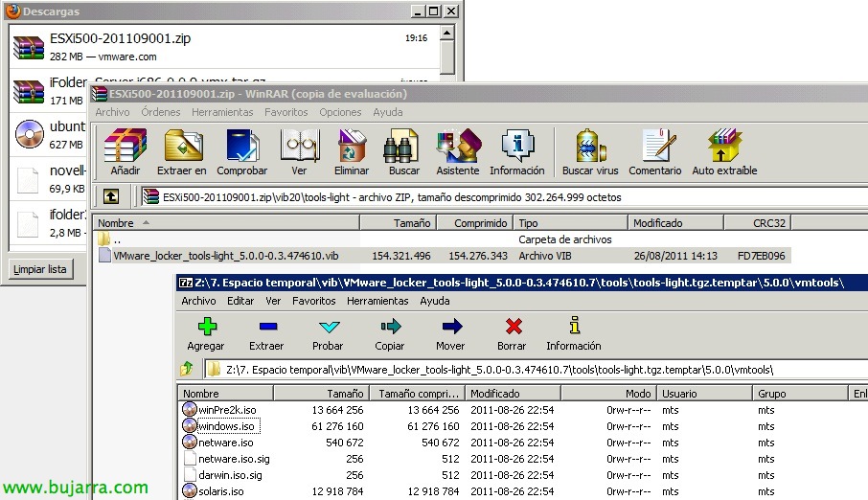The height and width of the screenshot is (500, 868).
Task: Click the Añadir icon in WinRAR toolbar
Action: [126, 147]
